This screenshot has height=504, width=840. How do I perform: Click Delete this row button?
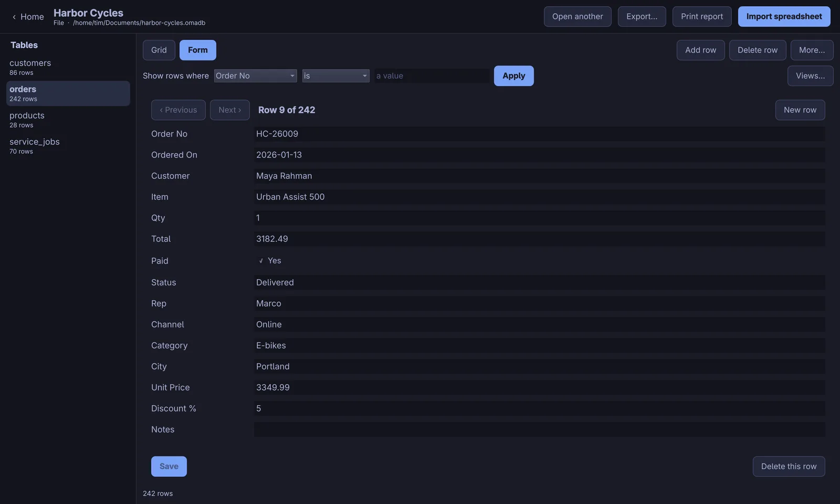pos(789,466)
